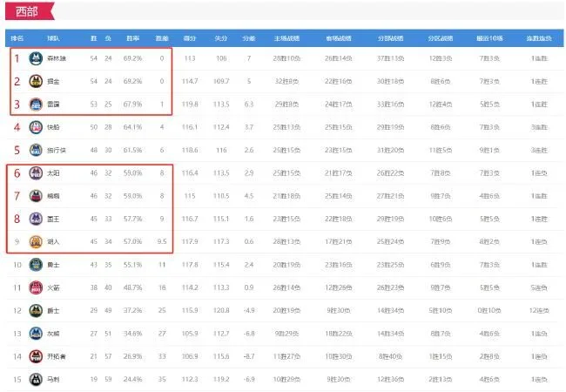This screenshot has width=566, height=392.
Task: Sort by the 胜率 column header
Action: click(133, 38)
